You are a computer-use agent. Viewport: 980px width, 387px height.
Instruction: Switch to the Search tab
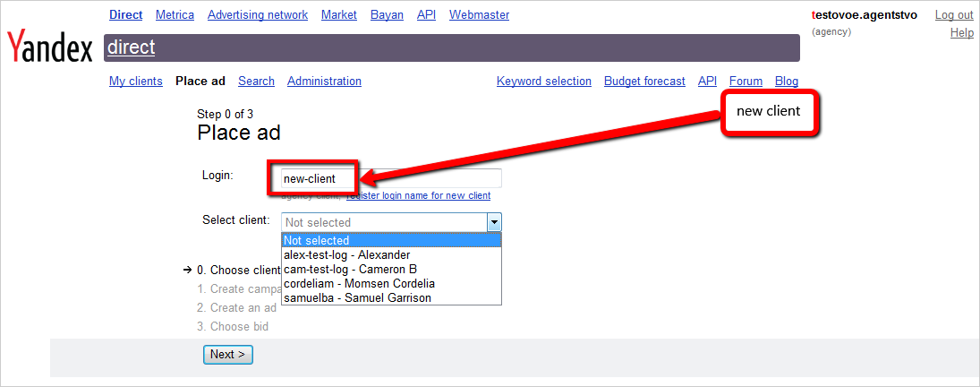pos(256,82)
